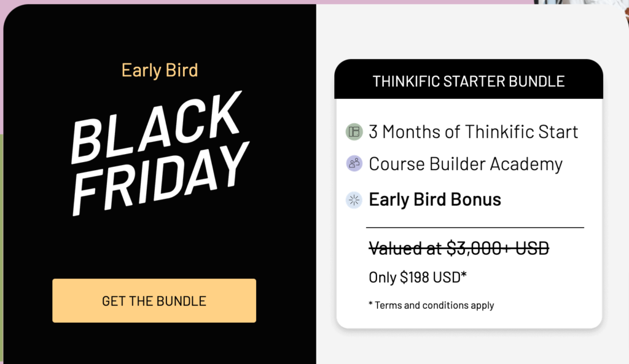Click the sparkle icon beside Early Bird Bonus

(354, 200)
